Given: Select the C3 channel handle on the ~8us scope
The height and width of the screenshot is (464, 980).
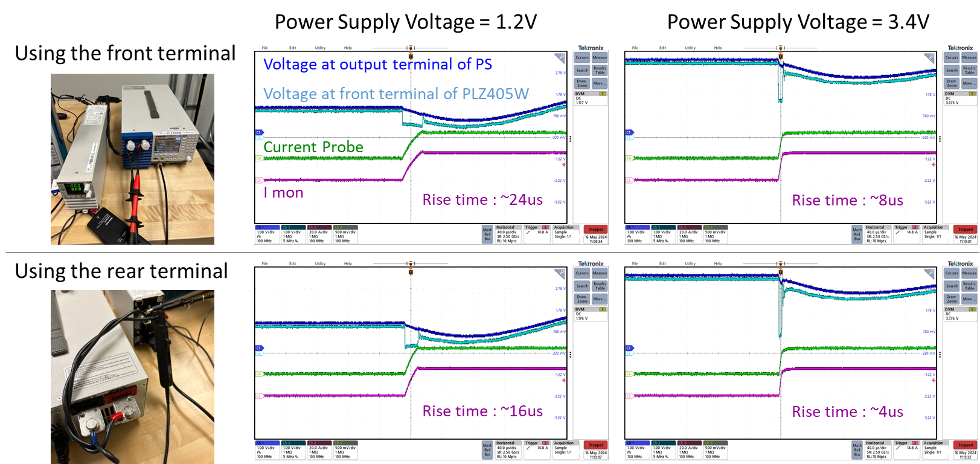Looking at the screenshot, I should [x=629, y=180].
